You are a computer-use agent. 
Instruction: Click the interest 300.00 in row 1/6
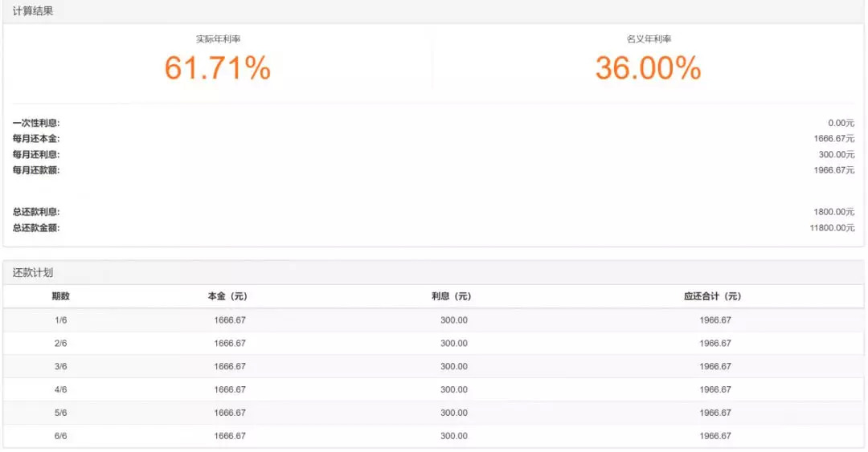(454, 320)
